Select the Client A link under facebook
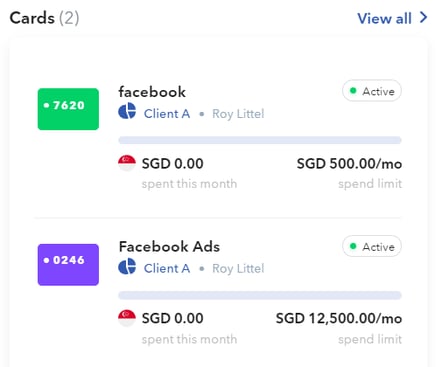This screenshot has width=442, height=367. tap(167, 114)
